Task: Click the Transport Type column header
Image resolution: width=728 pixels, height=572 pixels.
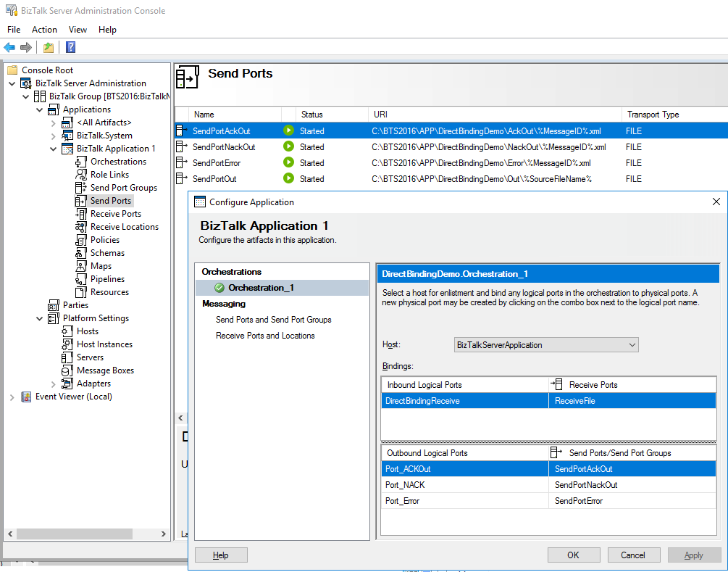Action: 674,115
